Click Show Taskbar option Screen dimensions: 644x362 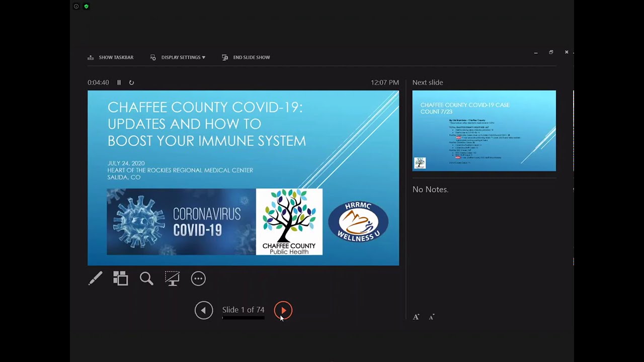(111, 57)
